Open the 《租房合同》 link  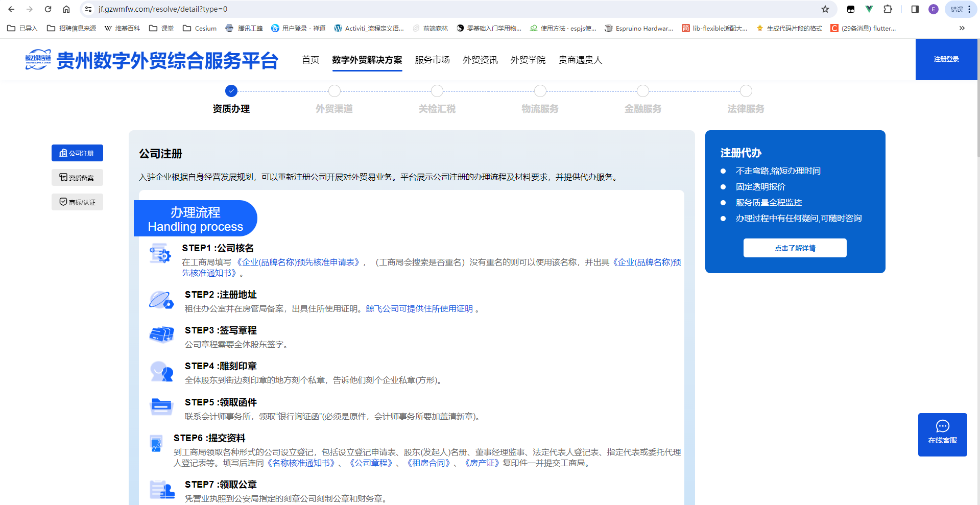click(x=428, y=463)
